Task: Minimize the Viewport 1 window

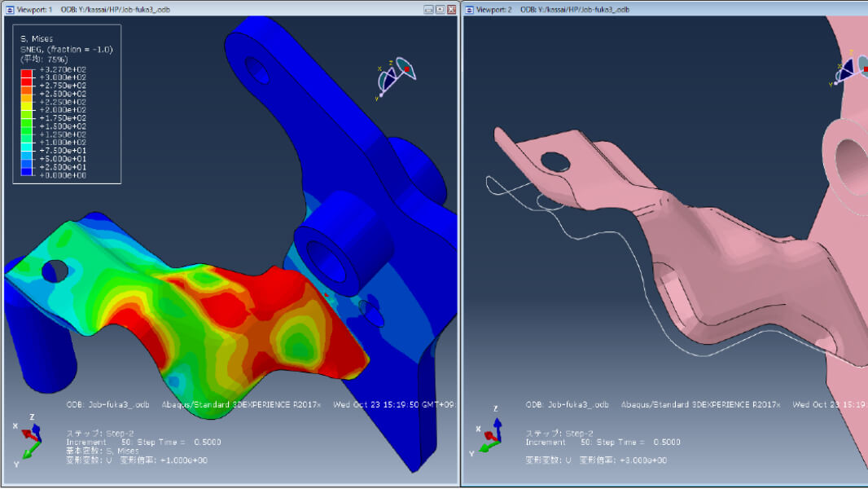Action: [429, 10]
